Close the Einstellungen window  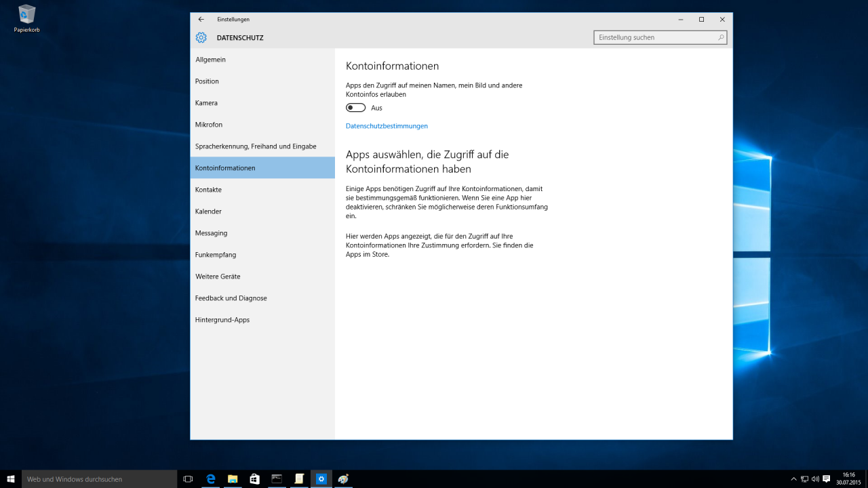tap(722, 19)
